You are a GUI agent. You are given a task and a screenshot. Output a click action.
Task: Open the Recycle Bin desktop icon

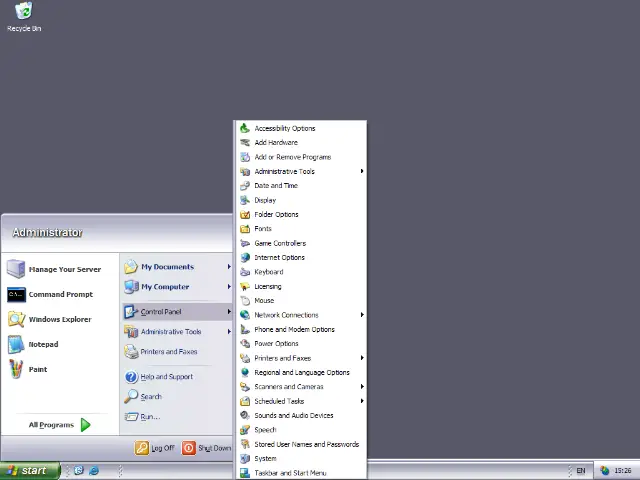click(x=24, y=16)
